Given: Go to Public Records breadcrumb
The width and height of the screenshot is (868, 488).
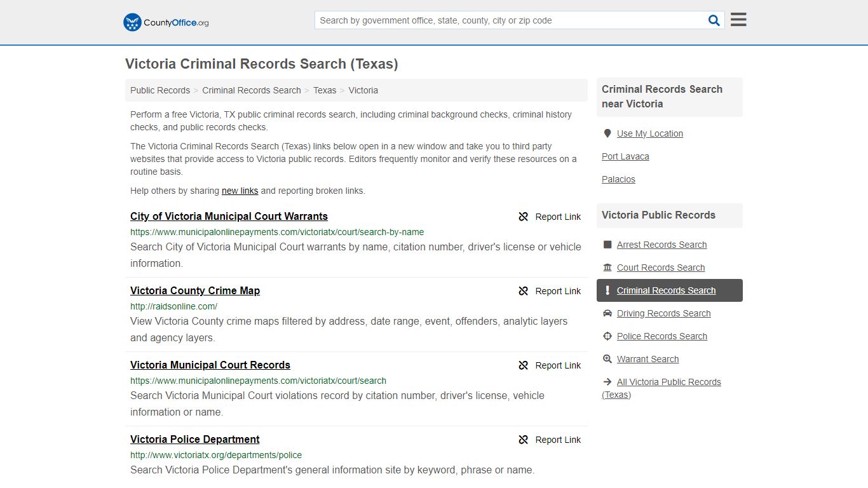Looking at the screenshot, I should click(x=160, y=90).
